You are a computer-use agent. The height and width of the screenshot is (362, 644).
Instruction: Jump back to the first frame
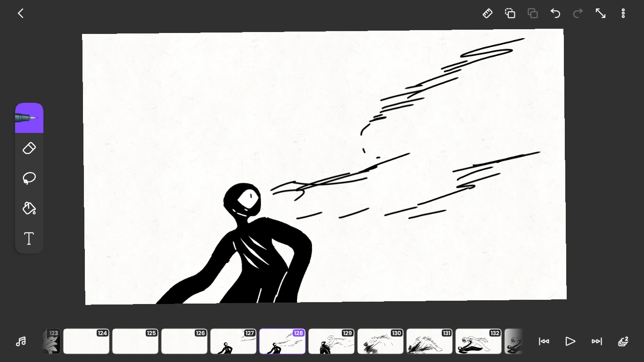pos(544,341)
